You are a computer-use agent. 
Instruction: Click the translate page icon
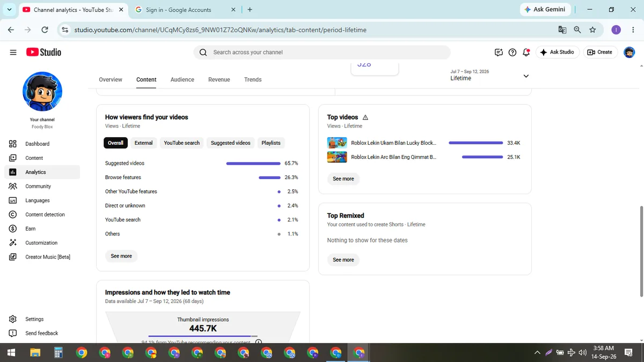(562, 30)
